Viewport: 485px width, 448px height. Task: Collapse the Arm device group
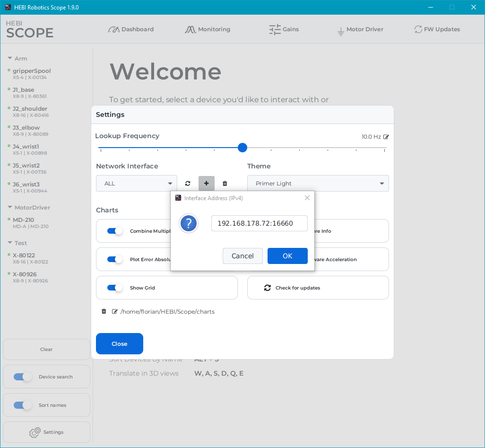pyautogui.click(x=10, y=58)
